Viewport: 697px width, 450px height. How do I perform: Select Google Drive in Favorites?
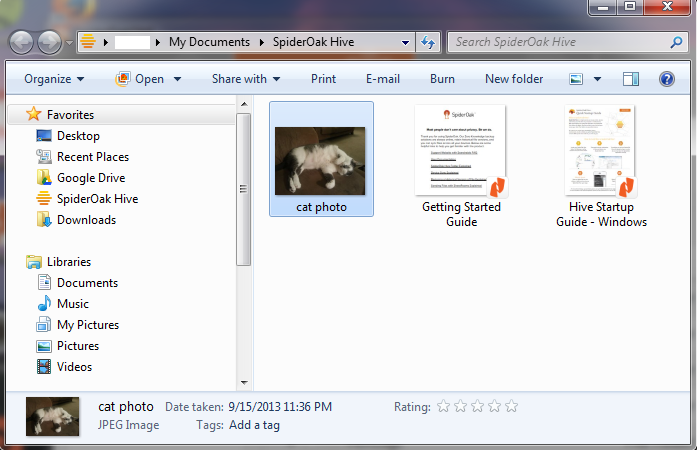(x=90, y=178)
